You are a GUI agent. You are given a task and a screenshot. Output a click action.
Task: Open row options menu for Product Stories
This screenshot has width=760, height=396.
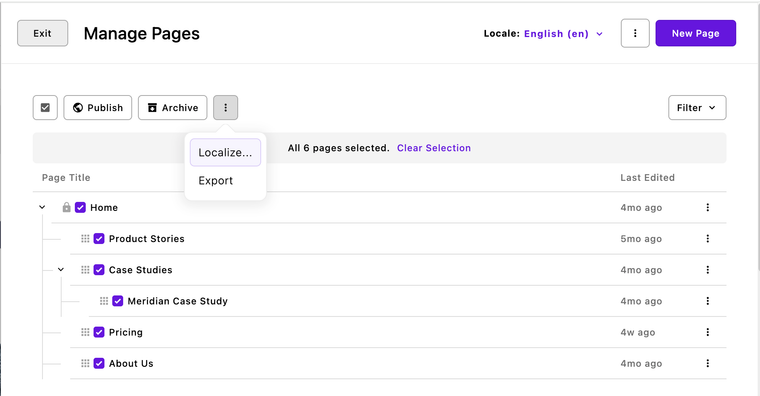click(708, 238)
